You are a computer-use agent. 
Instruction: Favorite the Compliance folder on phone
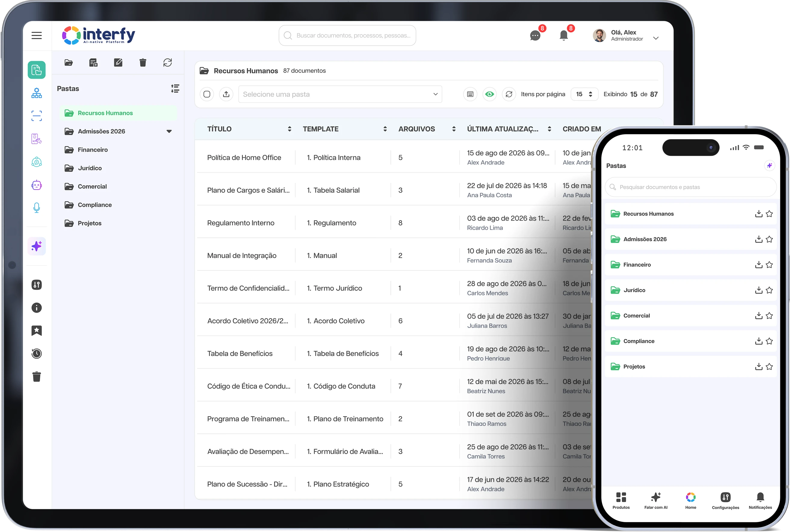769,341
